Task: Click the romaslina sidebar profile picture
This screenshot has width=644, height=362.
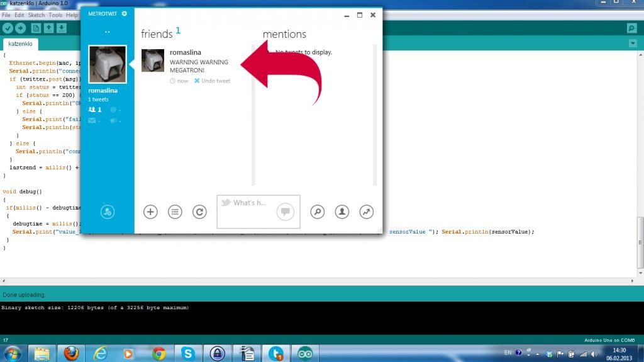Action: click(108, 64)
